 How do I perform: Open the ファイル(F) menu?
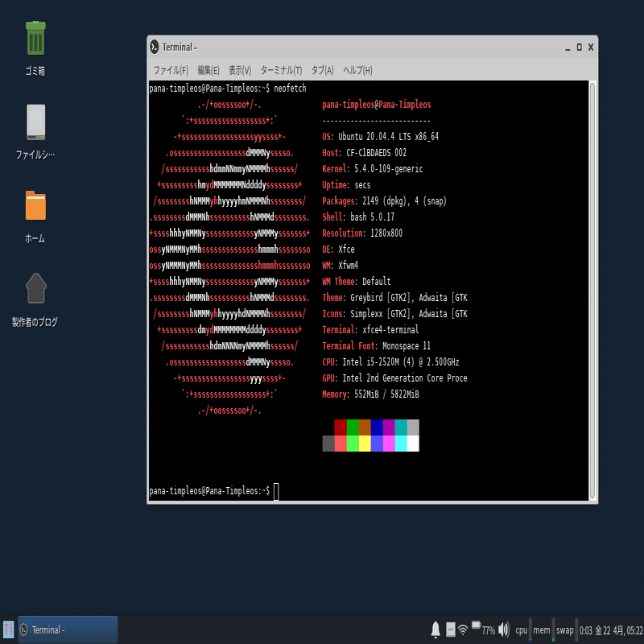(171, 70)
